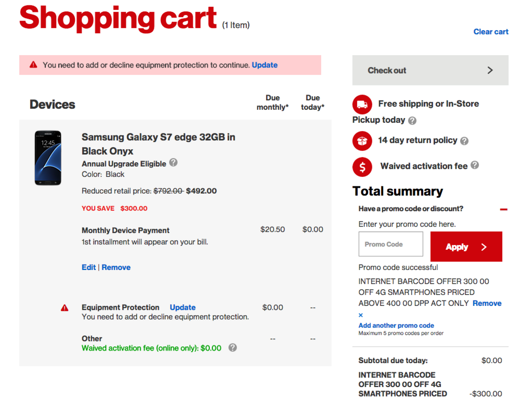Click the Clear cart link
Image resolution: width=532 pixels, height=399 pixels.
pos(491,32)
